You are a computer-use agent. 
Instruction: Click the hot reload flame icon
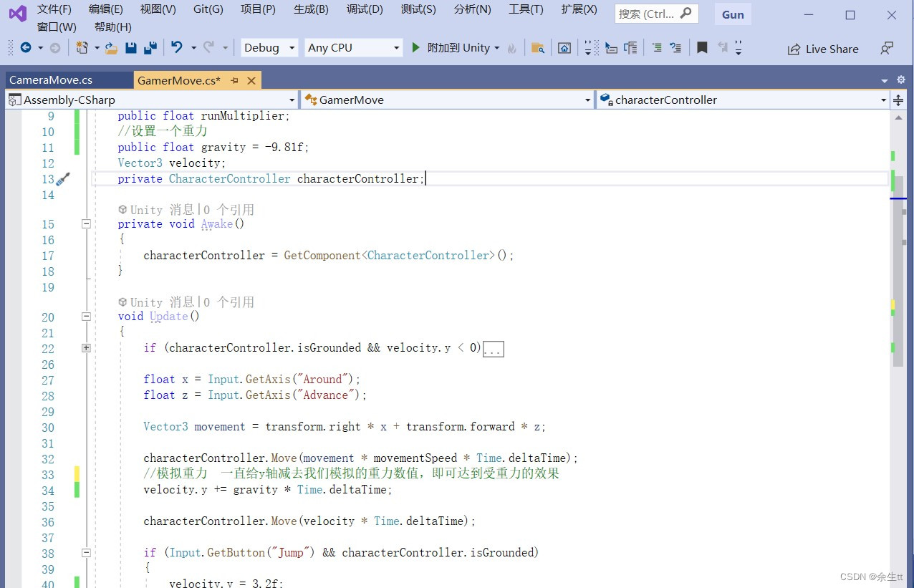click(511, 48)
